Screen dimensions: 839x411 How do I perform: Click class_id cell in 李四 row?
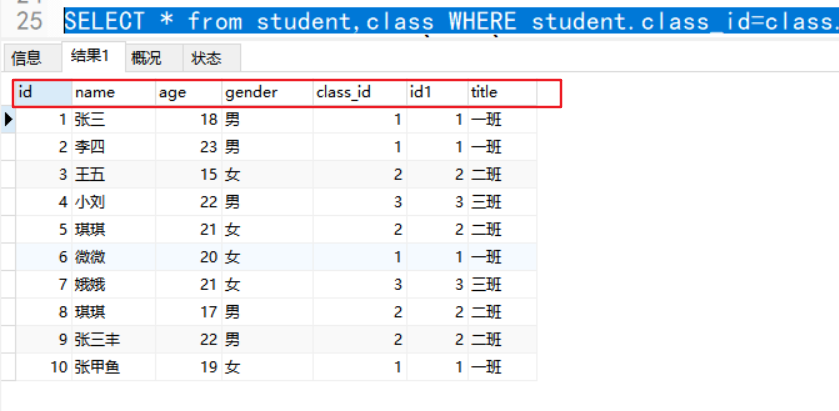point(360,147)
